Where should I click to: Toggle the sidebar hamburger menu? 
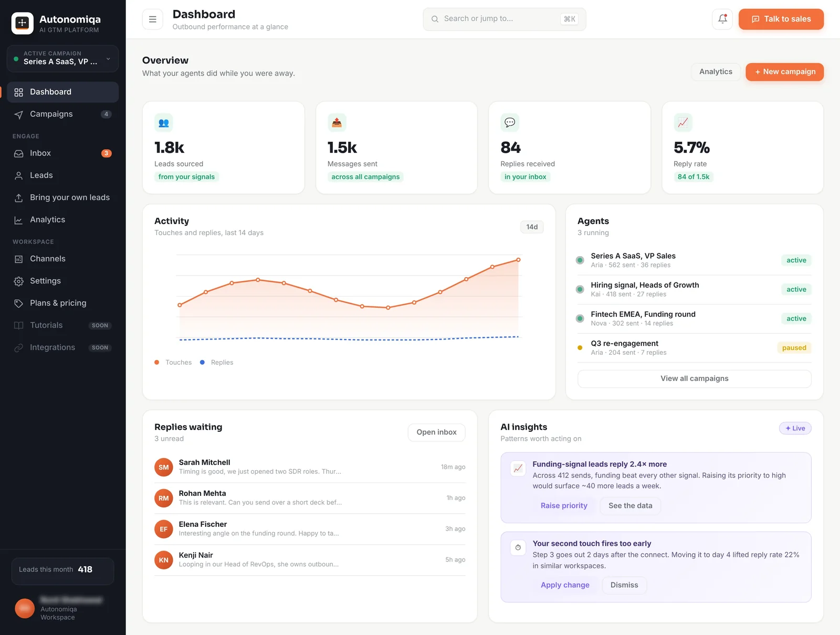(153, 19)
